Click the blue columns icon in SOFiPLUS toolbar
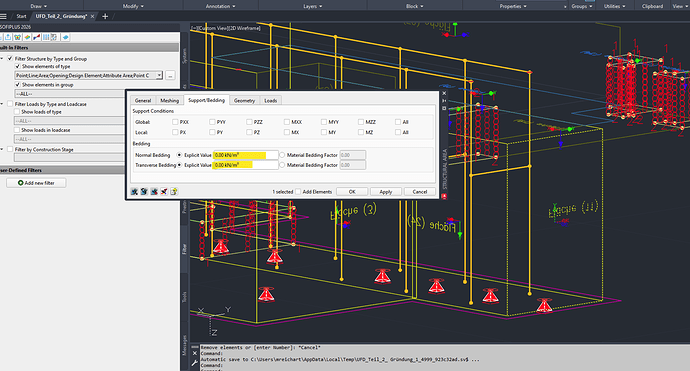 (x=46, y=37)
